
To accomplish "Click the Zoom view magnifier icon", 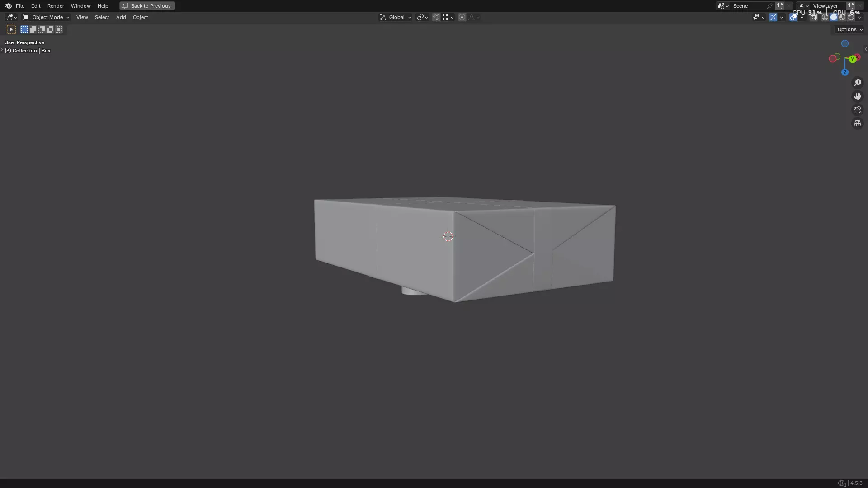I will point(858,83).
